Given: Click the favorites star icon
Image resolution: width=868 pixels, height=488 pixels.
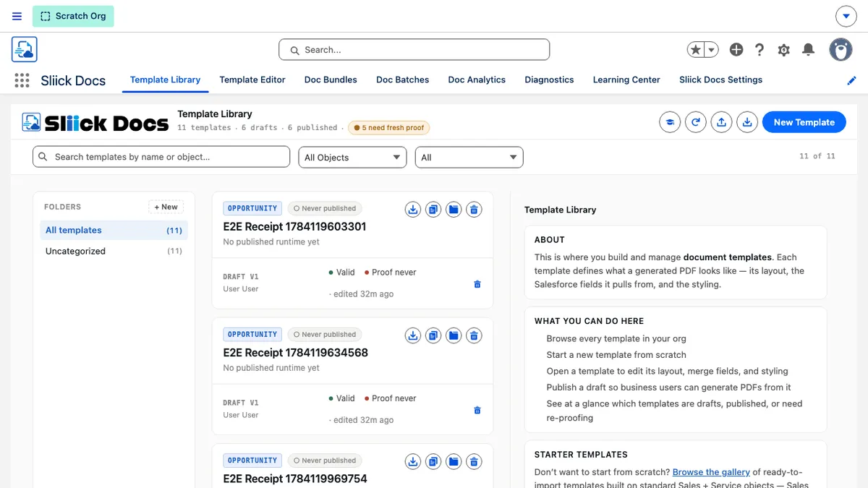Looking at the screenshot, I should [x=695, y=50].
